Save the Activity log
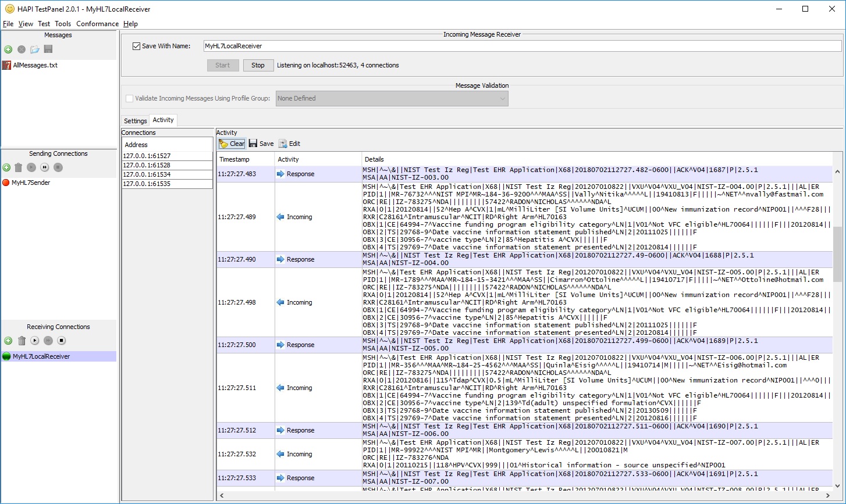 [x=261, y=144]
